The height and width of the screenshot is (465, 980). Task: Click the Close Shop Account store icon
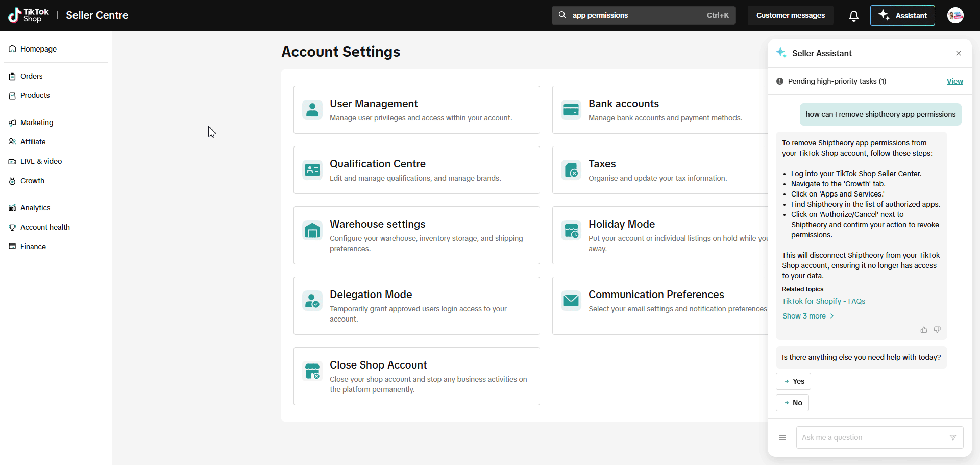pos(312,371)
